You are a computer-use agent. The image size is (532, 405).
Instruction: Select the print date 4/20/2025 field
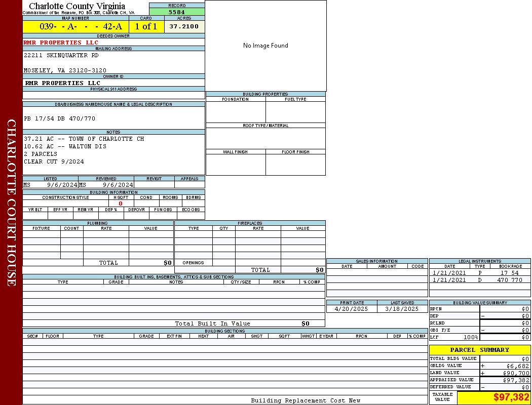click(352, 309)
